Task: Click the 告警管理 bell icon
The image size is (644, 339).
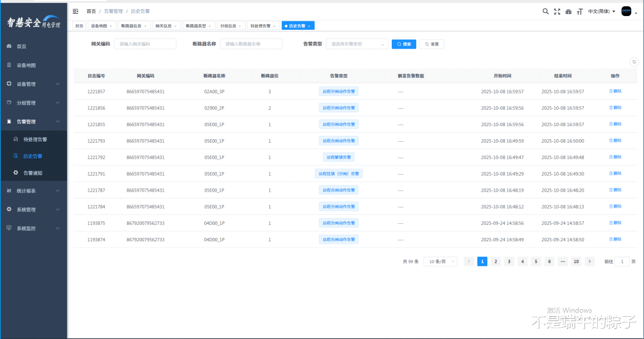Action: [9, 121]
